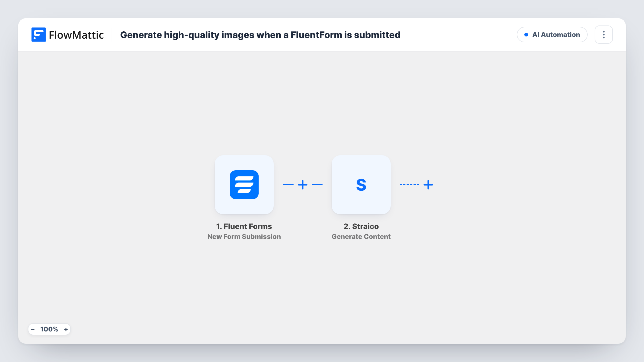Viewport: 644px width, 362px height.
Task: Click the AI Automation tag
Action: [x=552, y=35]
